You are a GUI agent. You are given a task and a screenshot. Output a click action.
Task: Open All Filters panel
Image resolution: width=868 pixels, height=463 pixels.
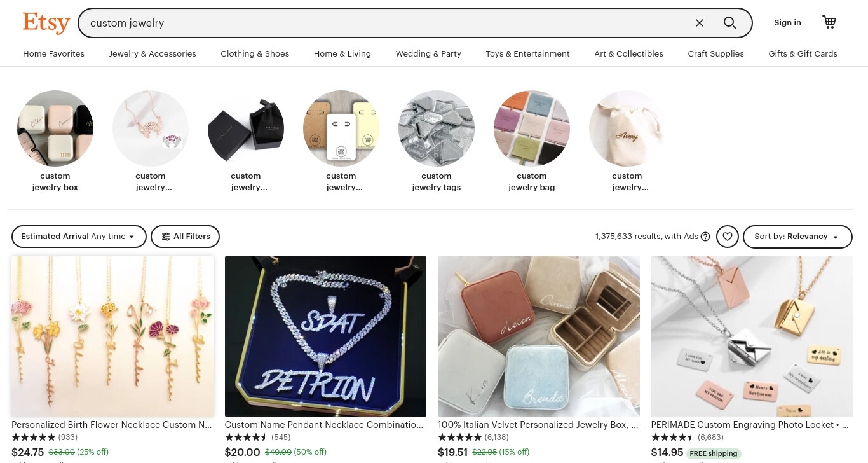(186, 237)
